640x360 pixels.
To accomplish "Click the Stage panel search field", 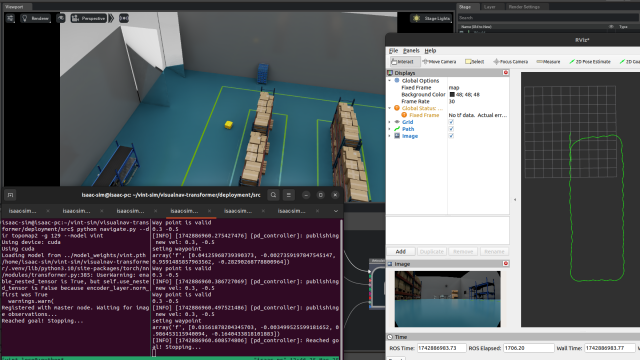I will tap(547, 18).
